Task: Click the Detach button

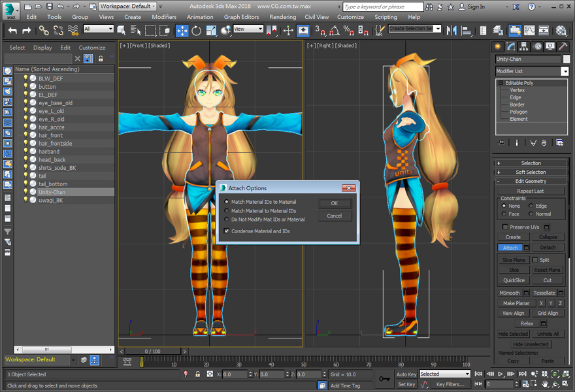Action: point(548,248)
